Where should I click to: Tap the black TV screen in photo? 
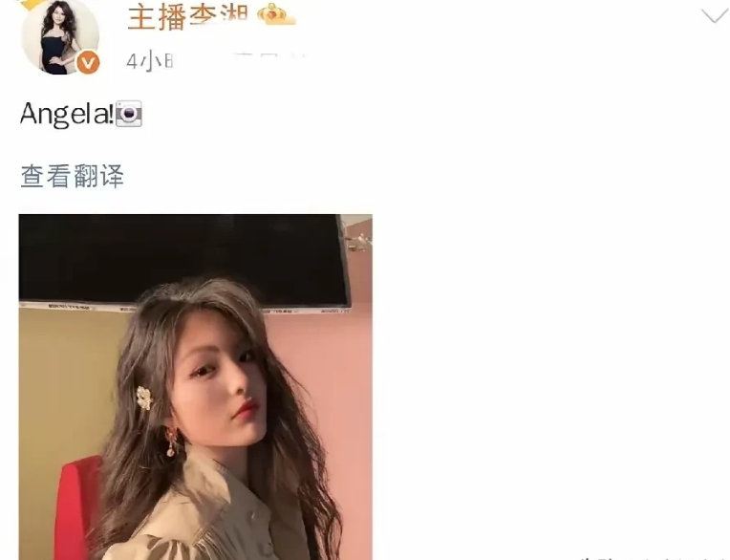(x=183, y=260)
